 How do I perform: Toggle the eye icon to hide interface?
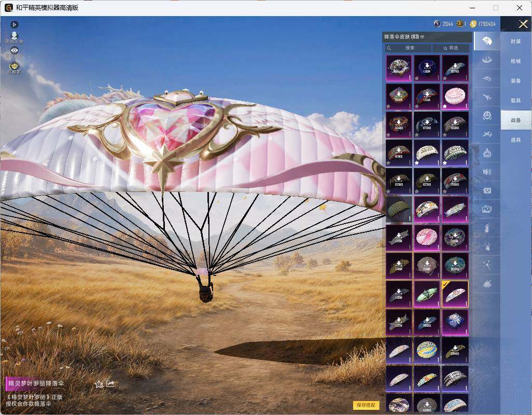click(14, 50)
